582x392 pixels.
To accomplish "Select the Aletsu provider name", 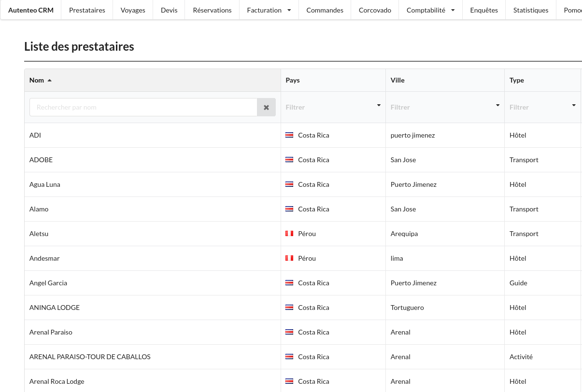I will [x=39, y=234].
